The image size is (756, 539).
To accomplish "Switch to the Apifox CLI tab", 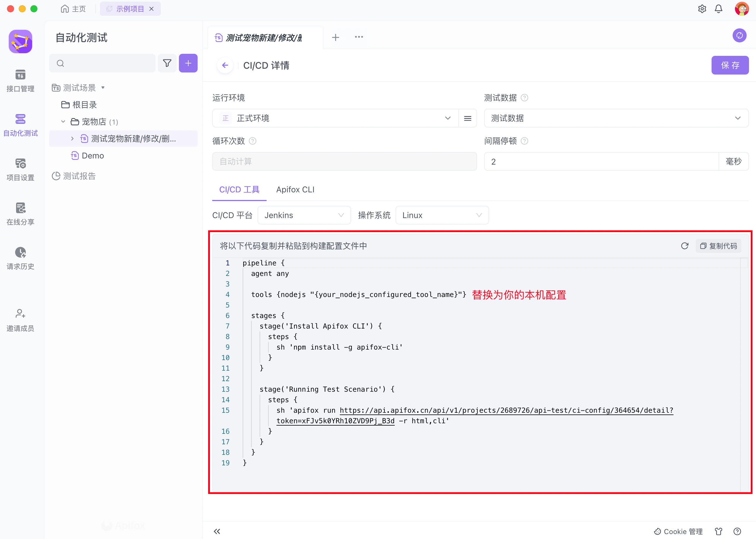I will (295, 189).
